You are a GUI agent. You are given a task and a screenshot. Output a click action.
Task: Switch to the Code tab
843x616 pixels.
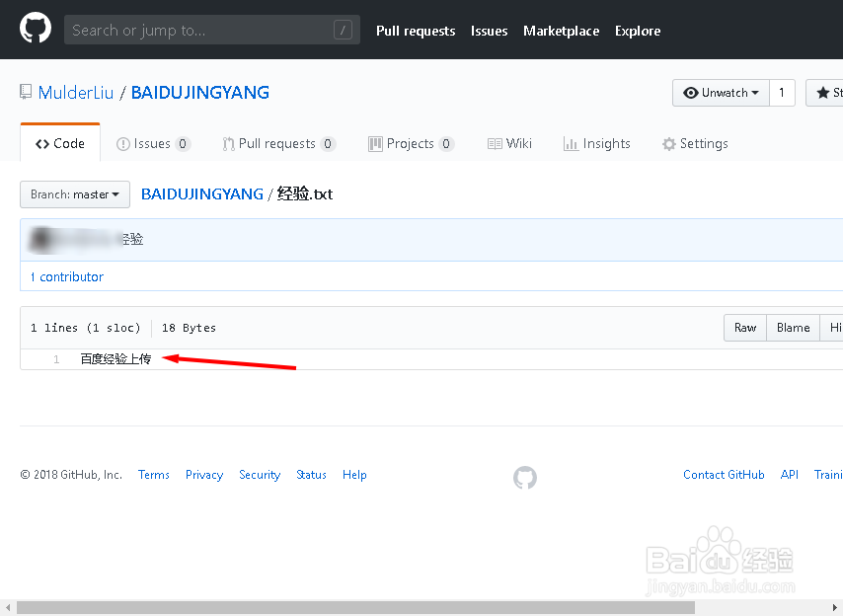60,143
